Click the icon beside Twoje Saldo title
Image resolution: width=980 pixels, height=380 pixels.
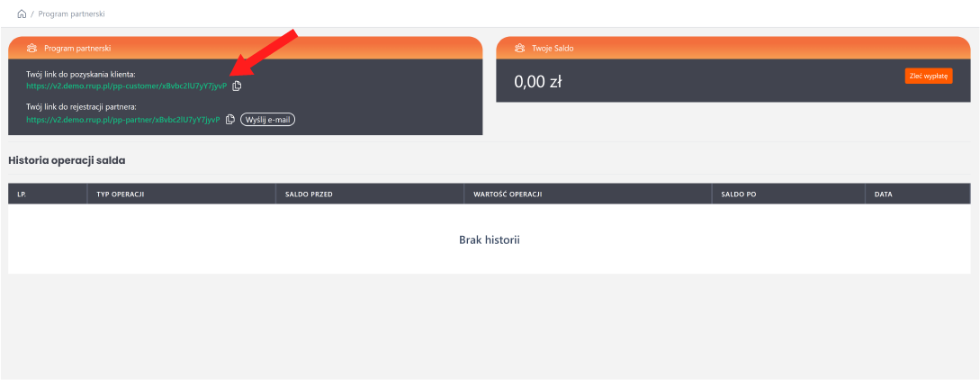pyautogui.click(x=519, y=48)
